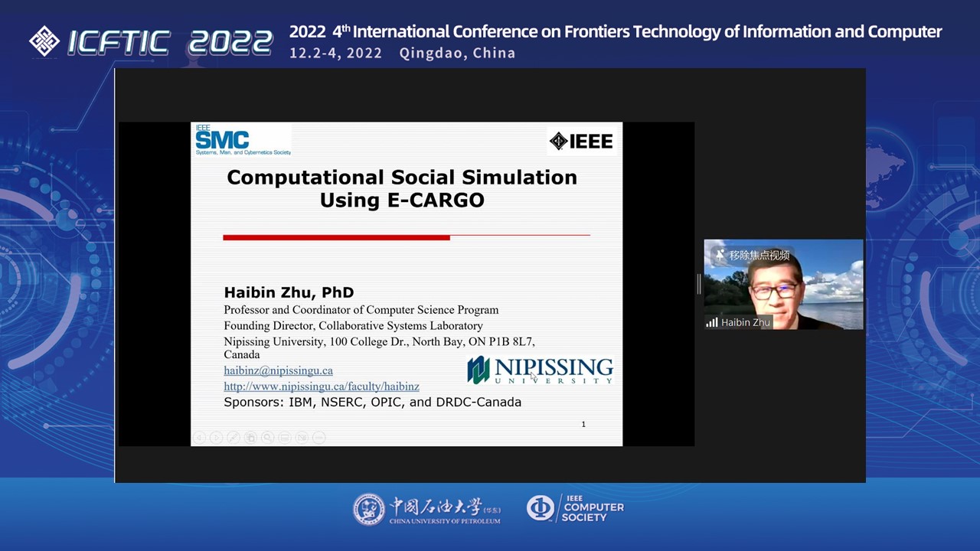Click the IEEE logo on the slide

pos(581,141)
